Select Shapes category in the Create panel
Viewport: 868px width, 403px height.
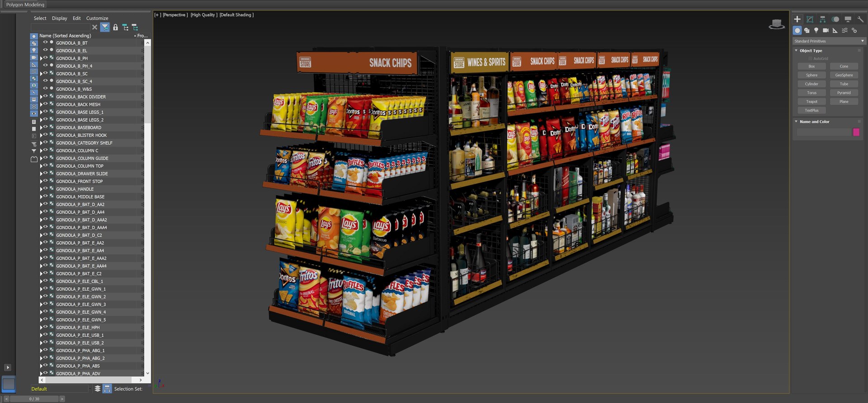807,30
